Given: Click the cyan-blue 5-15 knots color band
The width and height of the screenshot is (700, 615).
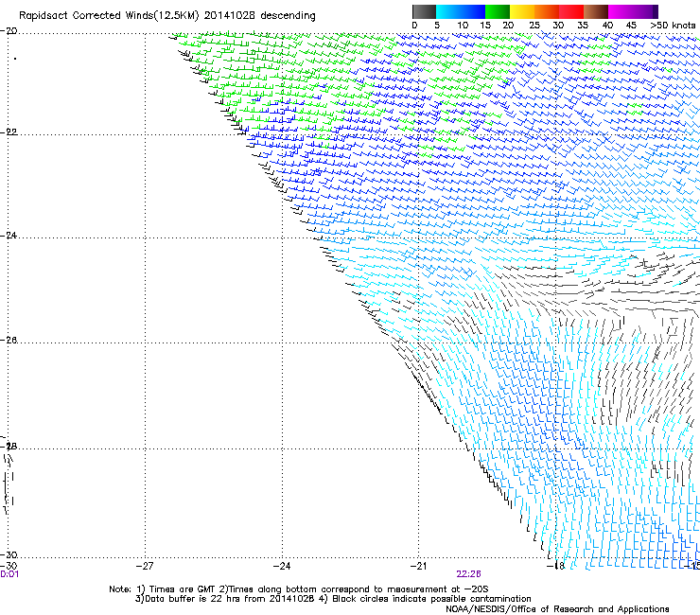Looking at the screenshot, I should click(x=461, y=11).
